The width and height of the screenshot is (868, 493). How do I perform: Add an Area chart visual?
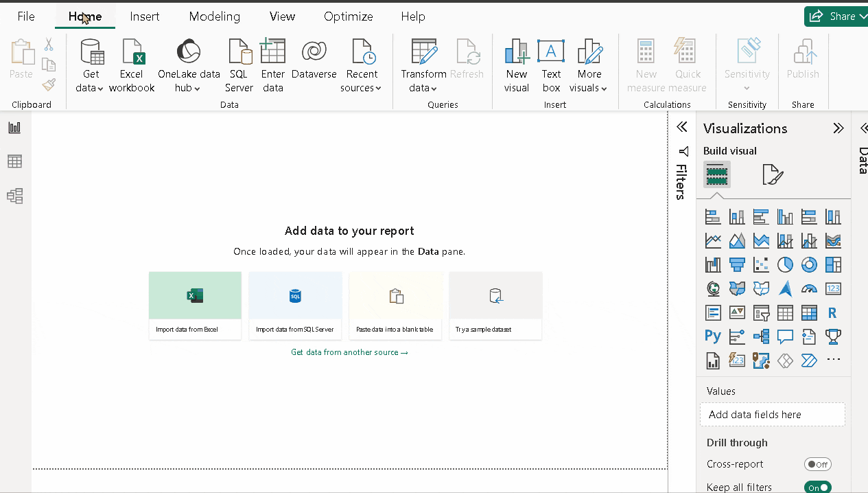[737, 241]
